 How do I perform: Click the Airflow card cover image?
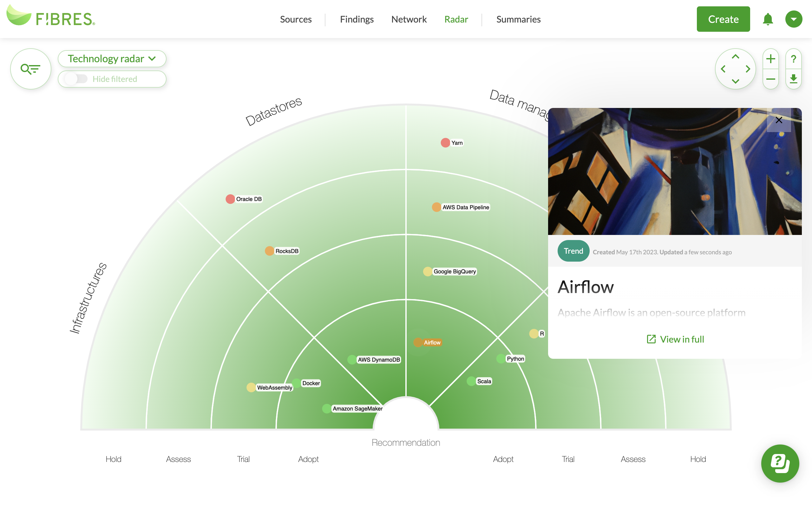pos(675,171)
